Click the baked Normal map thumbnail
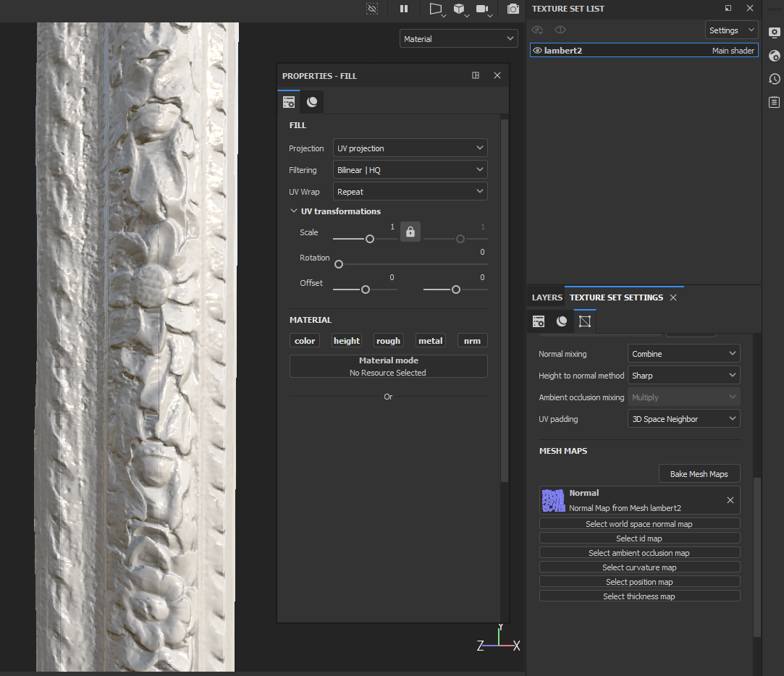784x676 pixels. click(554, 499)
